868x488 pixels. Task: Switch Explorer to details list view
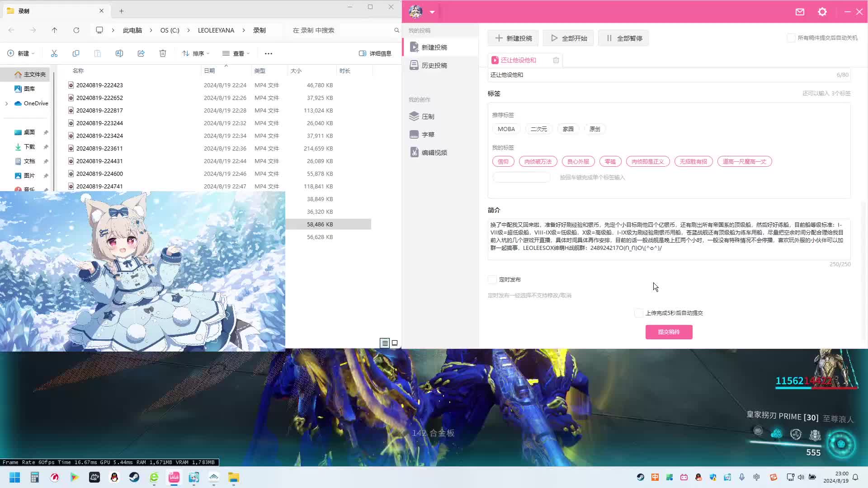pos(385,343)
